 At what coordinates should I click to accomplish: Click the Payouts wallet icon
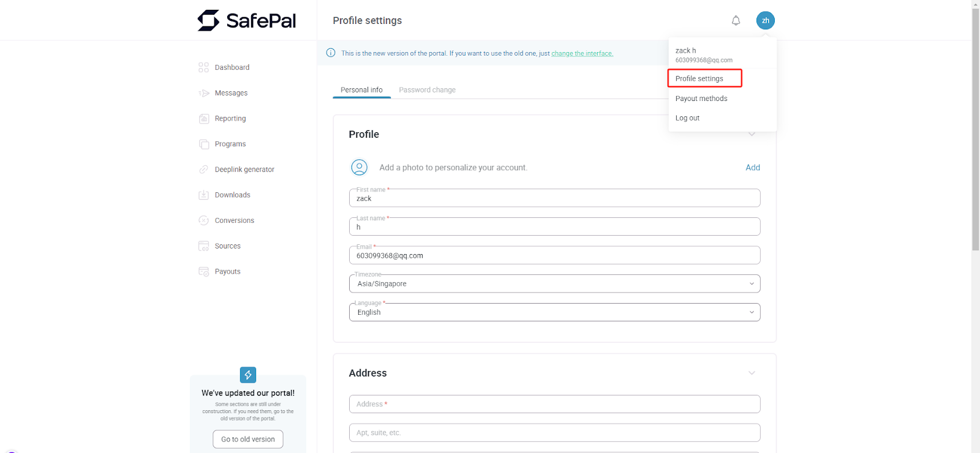[x=204, y=272]
